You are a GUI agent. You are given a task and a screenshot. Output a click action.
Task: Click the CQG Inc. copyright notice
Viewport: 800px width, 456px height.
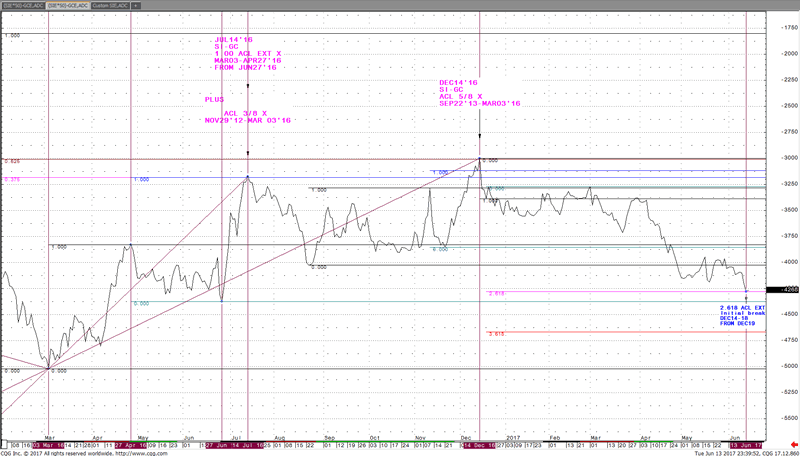(x=58, y=452)
